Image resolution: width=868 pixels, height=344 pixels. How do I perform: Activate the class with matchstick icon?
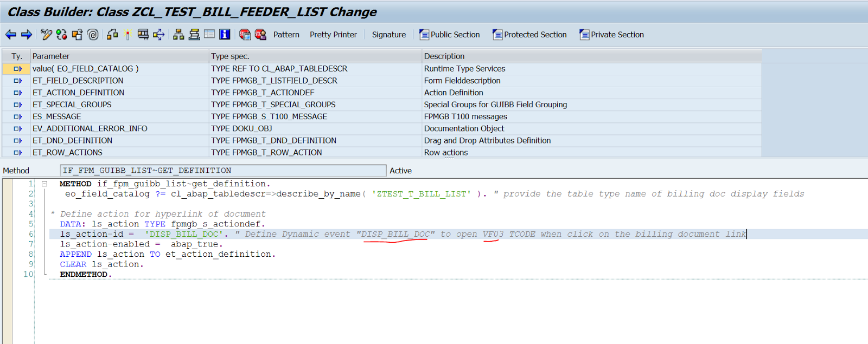pyautogui.click(x=127, y=35)
